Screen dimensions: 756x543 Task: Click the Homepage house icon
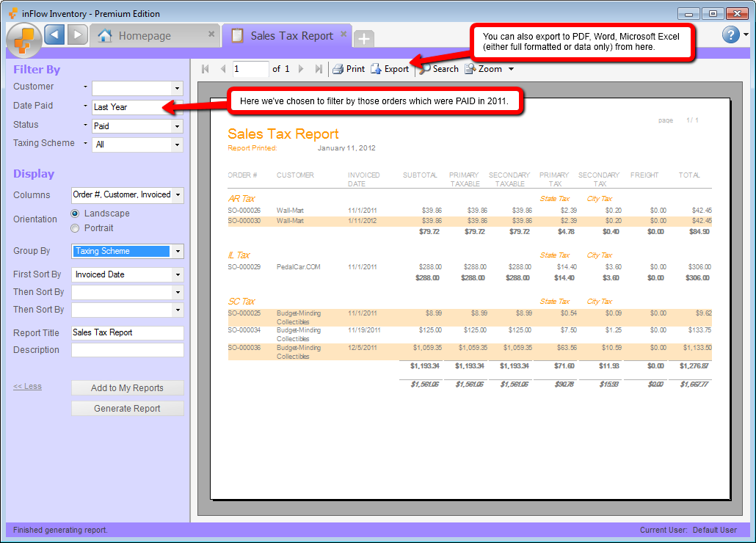click(x=105, y=36)
